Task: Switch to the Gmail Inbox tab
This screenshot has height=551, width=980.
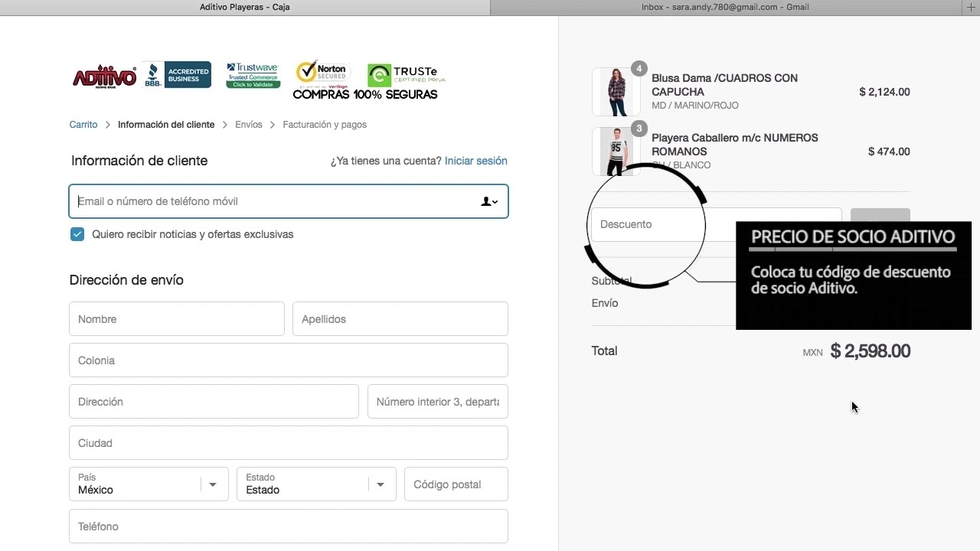Action: (x=725, y=7)
